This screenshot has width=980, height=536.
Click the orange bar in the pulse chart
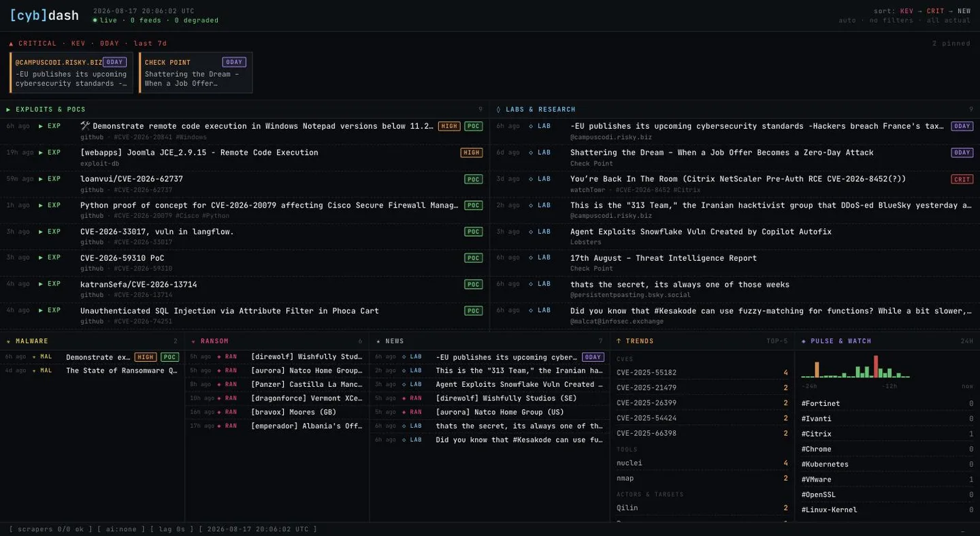[817, 370]
